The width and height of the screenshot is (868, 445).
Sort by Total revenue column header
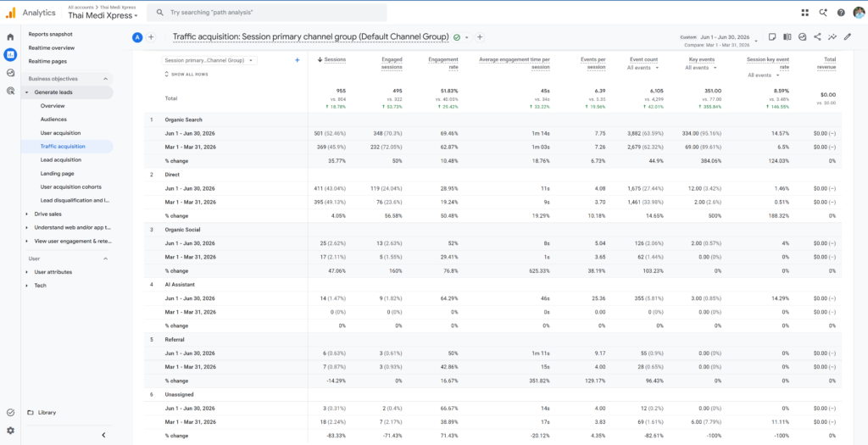pyautogui.click(x=827, y=63)
